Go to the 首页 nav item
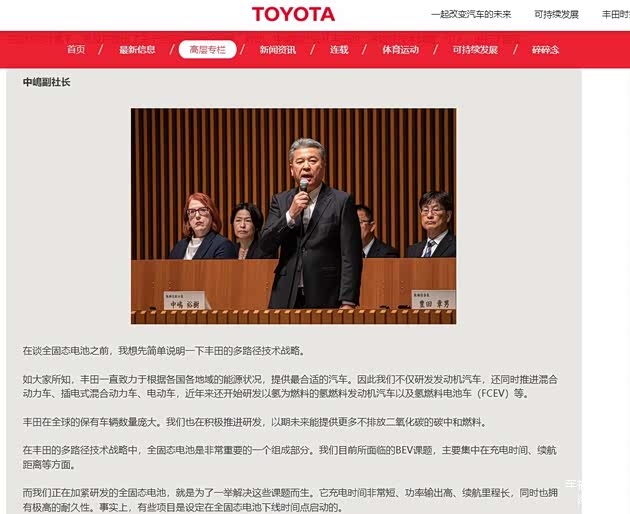 tap(76, 50)
